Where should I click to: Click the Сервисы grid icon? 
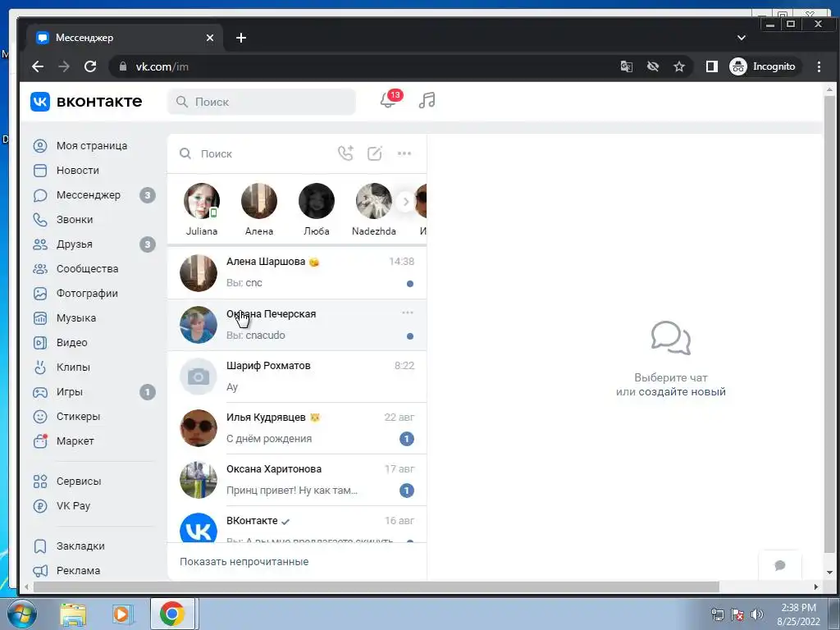pos(40,481)
